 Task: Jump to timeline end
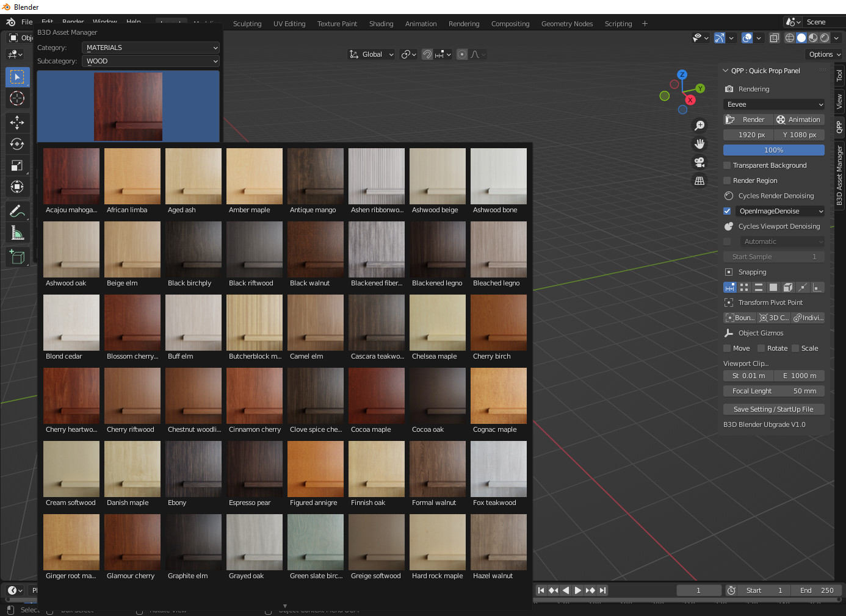pyautogui.click(x=603, y=590)
